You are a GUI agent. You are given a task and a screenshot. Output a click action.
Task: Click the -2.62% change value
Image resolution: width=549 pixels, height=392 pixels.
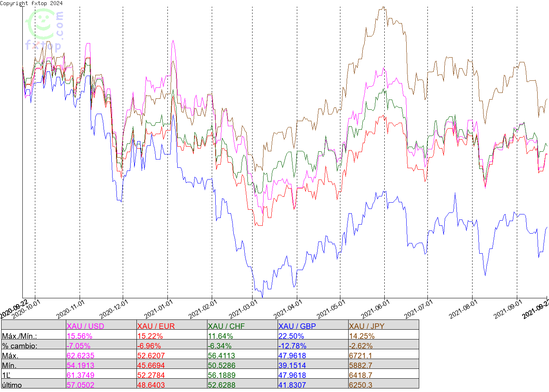361,346
